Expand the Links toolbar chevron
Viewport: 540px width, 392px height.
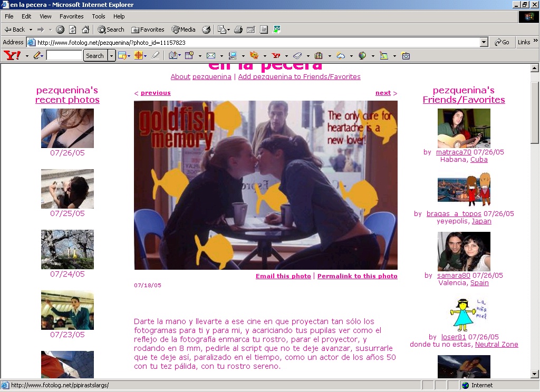coord(536,41)
